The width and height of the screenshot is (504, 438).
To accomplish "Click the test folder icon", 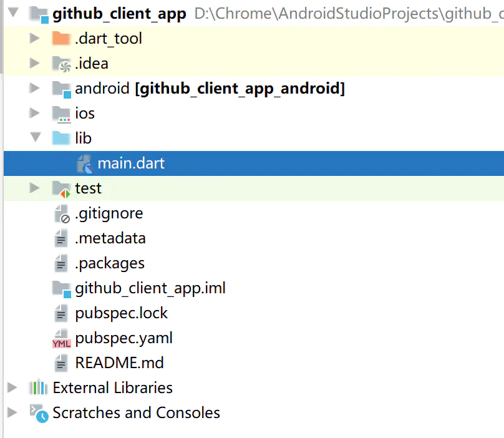I will click(61, 188).
